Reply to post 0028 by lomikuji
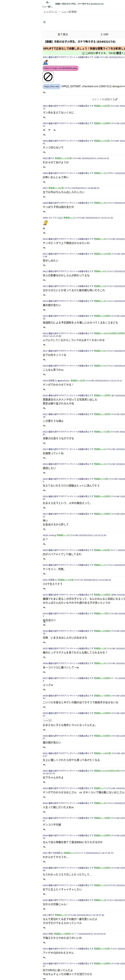This screenshot has height=980, width=125. (44, 544)
